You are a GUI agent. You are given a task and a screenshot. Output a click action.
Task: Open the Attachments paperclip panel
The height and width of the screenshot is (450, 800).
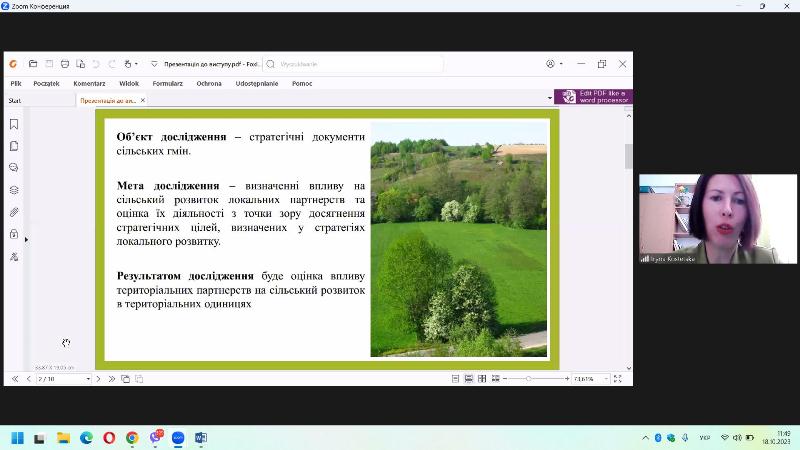click(x=14, y=212)
